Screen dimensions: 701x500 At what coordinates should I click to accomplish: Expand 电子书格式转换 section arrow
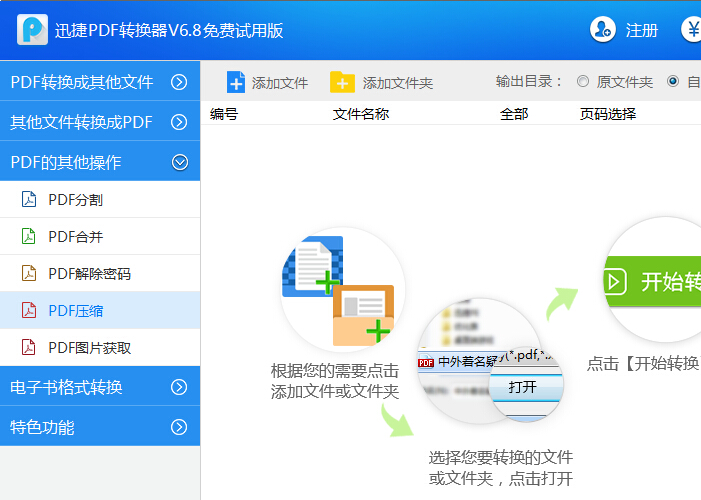point(179,387)
